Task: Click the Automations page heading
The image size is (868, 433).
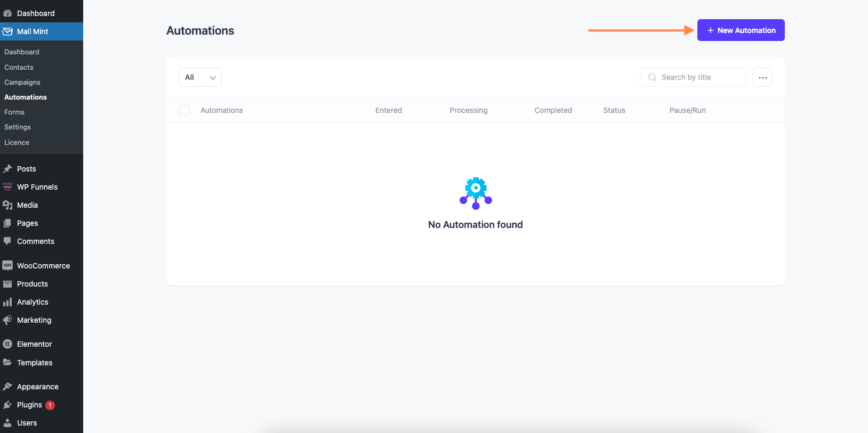Action: [200, 31]
